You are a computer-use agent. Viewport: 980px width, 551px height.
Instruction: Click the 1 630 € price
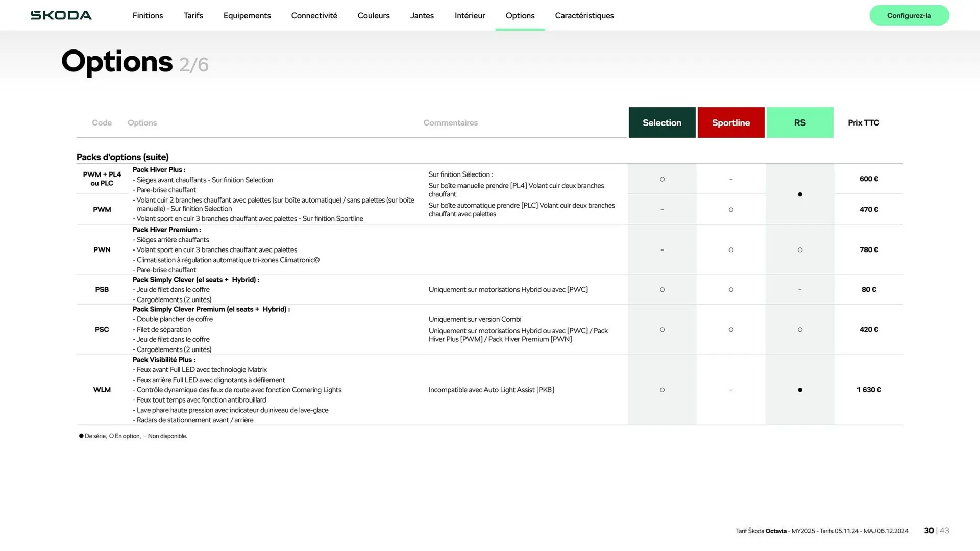click(x=869, y=390)
